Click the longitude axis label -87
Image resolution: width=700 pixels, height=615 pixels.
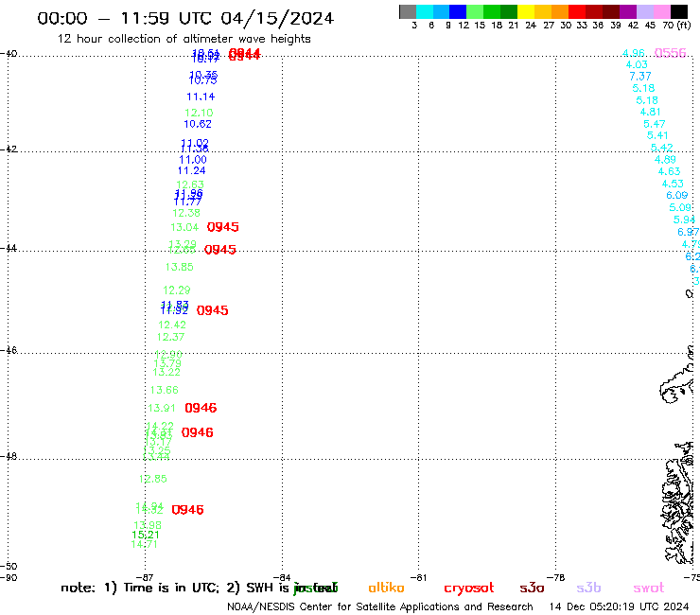click(145, 577)
